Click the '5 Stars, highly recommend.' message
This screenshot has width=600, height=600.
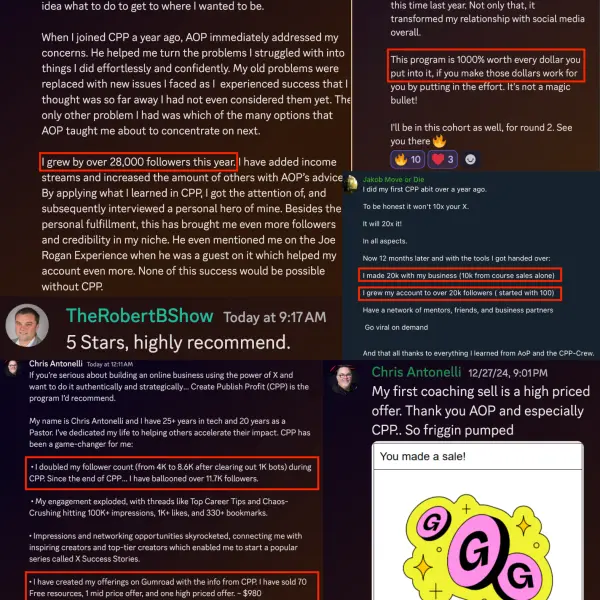[178, 342]
